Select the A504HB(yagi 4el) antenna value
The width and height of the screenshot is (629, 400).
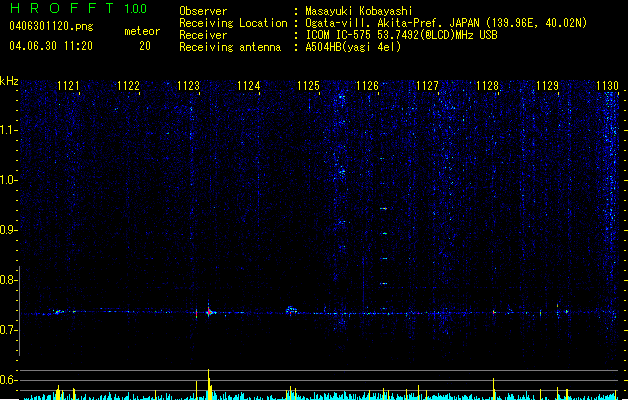[x=353, y=47]
